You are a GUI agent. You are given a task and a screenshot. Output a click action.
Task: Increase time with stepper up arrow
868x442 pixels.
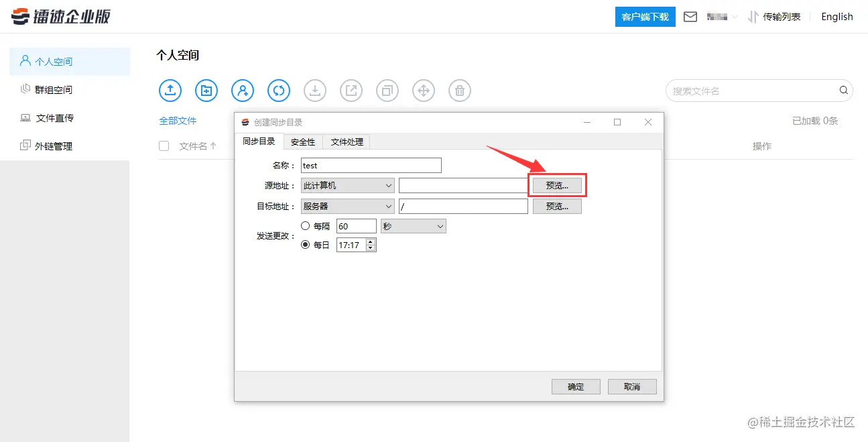click(371, 241)
